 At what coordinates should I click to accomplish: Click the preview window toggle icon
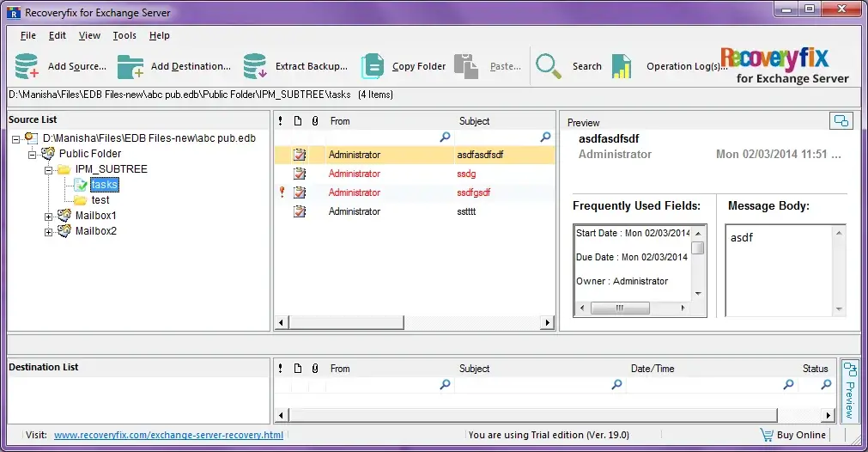(x=841, y=121)
